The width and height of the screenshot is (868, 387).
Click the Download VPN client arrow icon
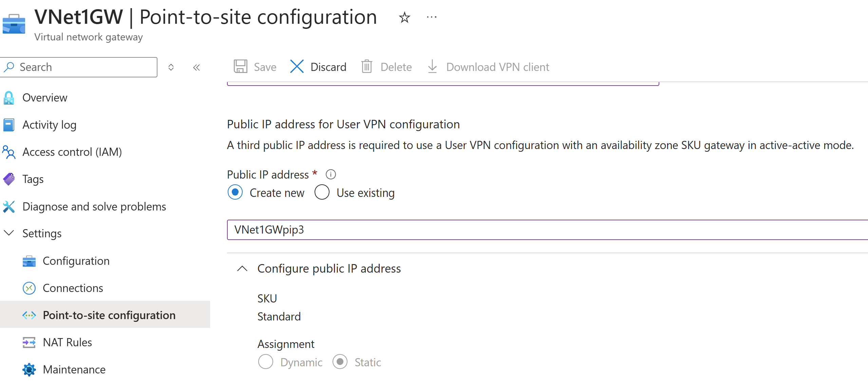coord(432,67)
